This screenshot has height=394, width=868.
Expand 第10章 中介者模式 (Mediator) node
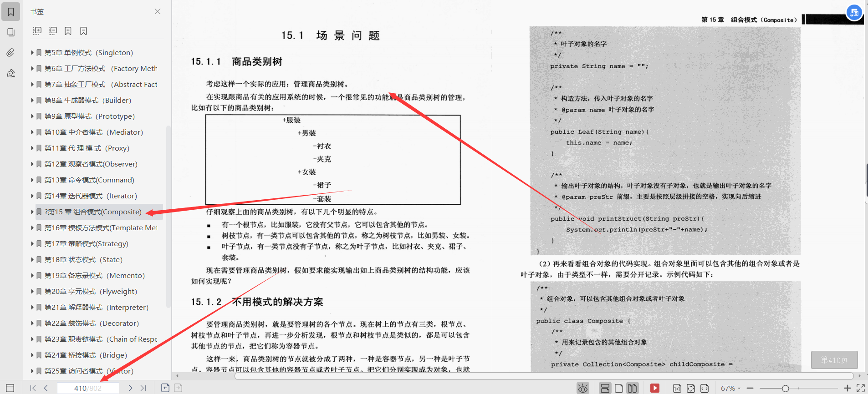pos(32,132)
